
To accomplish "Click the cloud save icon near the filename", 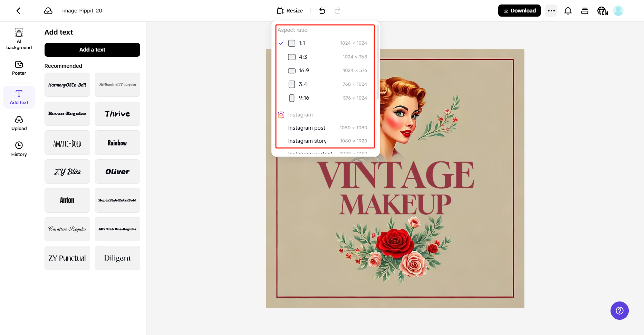I will click(48, 10).
